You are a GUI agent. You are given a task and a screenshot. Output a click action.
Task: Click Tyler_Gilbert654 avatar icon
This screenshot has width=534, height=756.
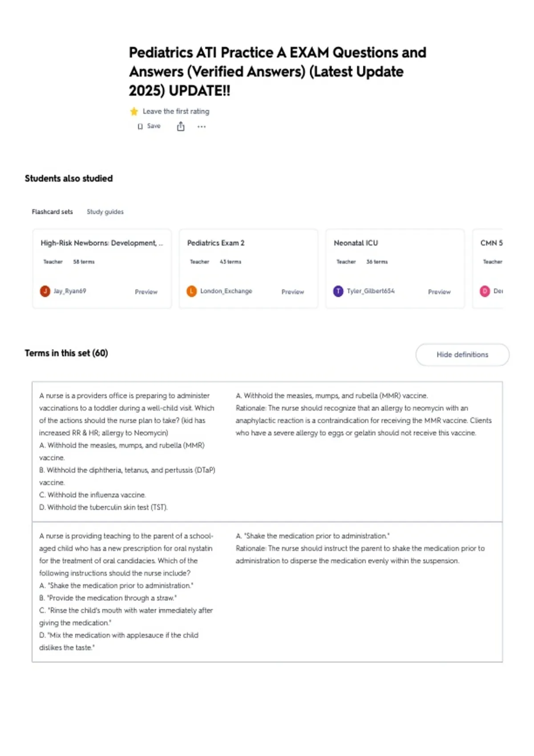[338, 291]
